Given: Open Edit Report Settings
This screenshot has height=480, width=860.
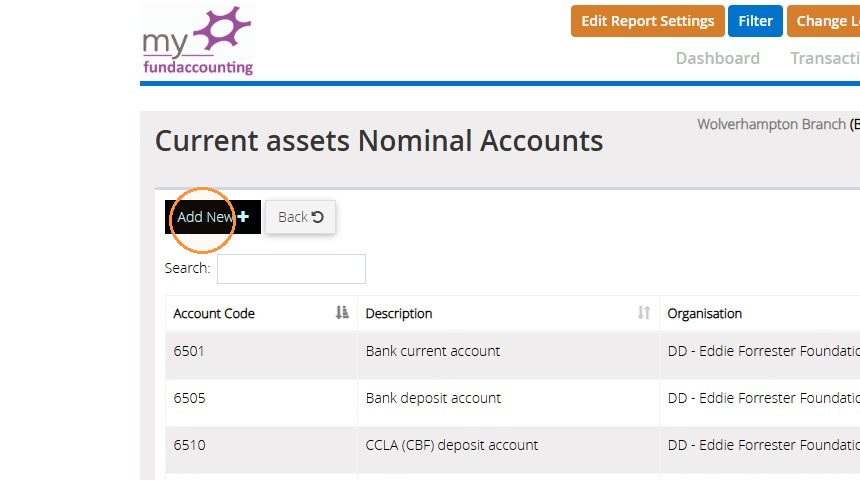Looking at the screenshot, I should coord(647,21).
